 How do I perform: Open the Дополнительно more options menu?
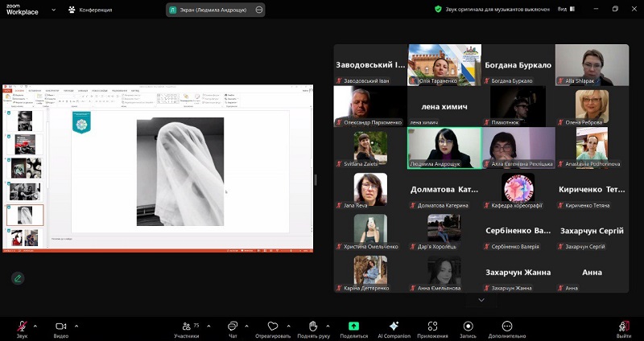coord(506,327)
